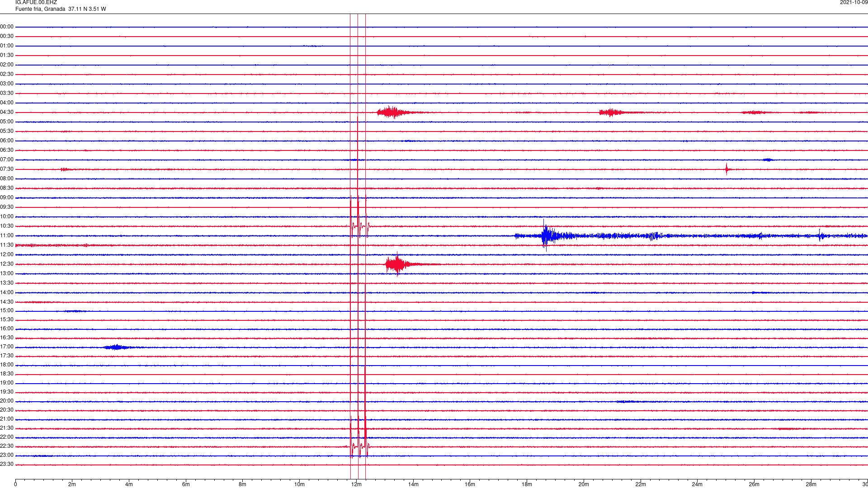Click the 28m tick label on time axis
Viewport: 868px width, 488px height.
(x=811, y=484)
